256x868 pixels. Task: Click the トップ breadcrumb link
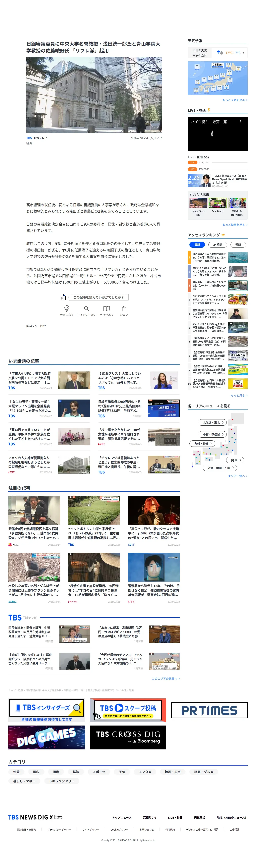12,690
